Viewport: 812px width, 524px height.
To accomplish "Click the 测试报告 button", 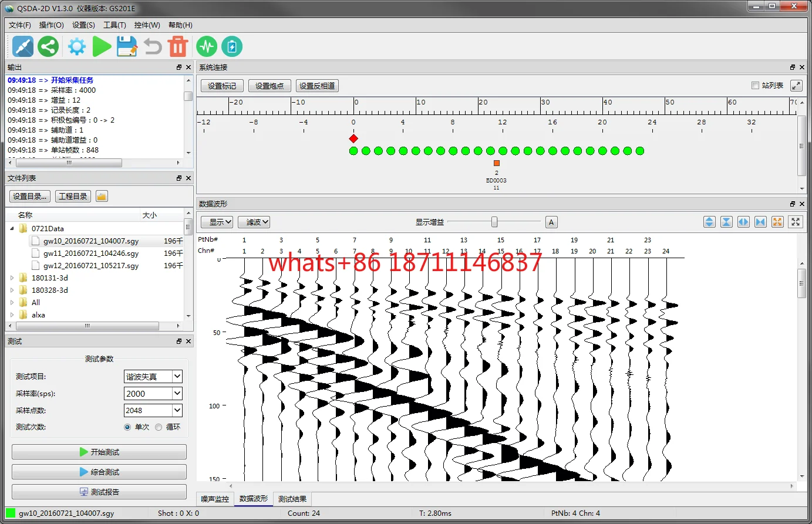I will pyautogui.click(x=99, y=492).
